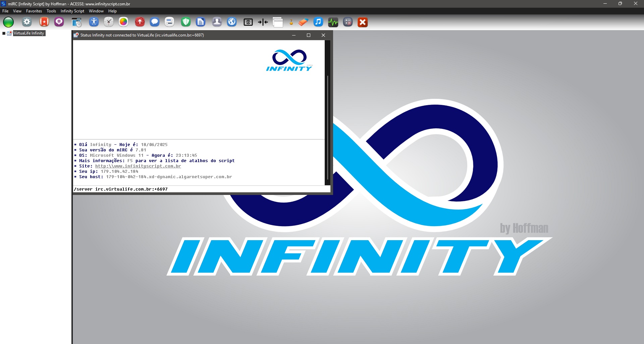The image size is (644, 344).
Task: Click the blue chat bubble icon
Action: 154,22
